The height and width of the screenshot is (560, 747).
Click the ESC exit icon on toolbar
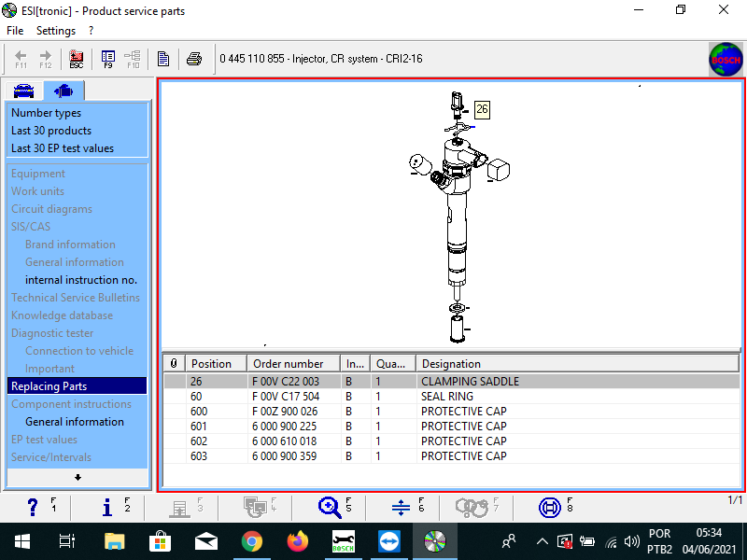[x=77, y=58]
